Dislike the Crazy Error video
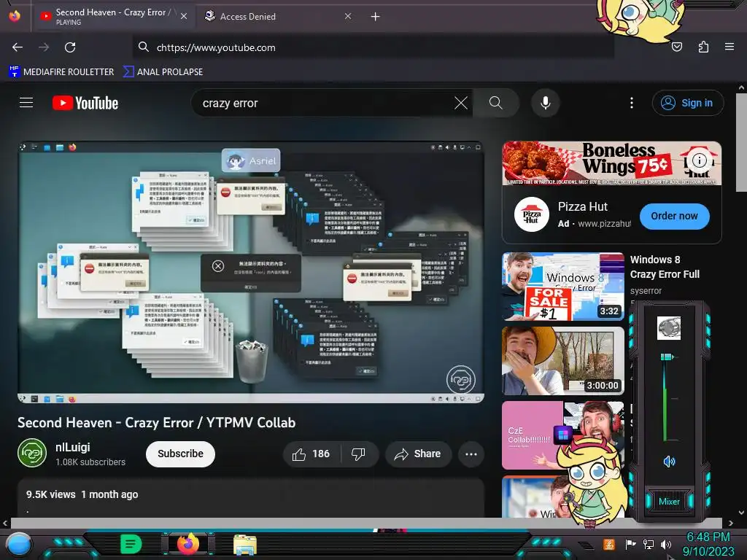 (x=359, y=454)
